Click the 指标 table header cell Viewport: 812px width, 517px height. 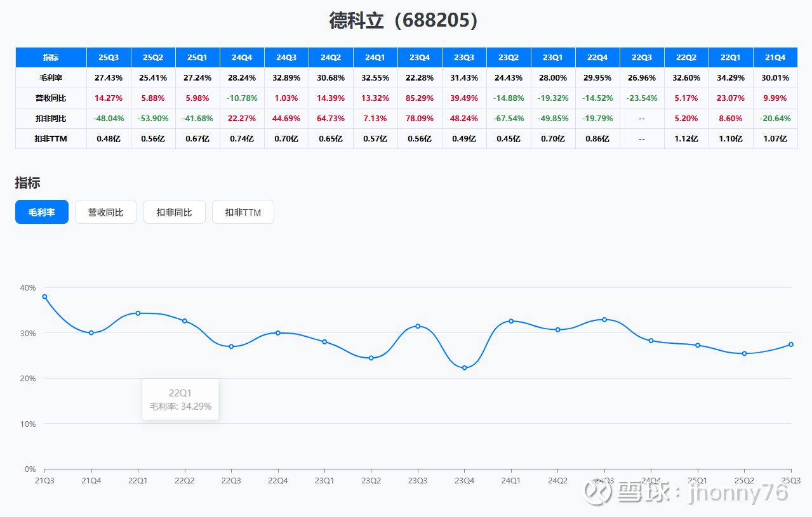point(51,58)
